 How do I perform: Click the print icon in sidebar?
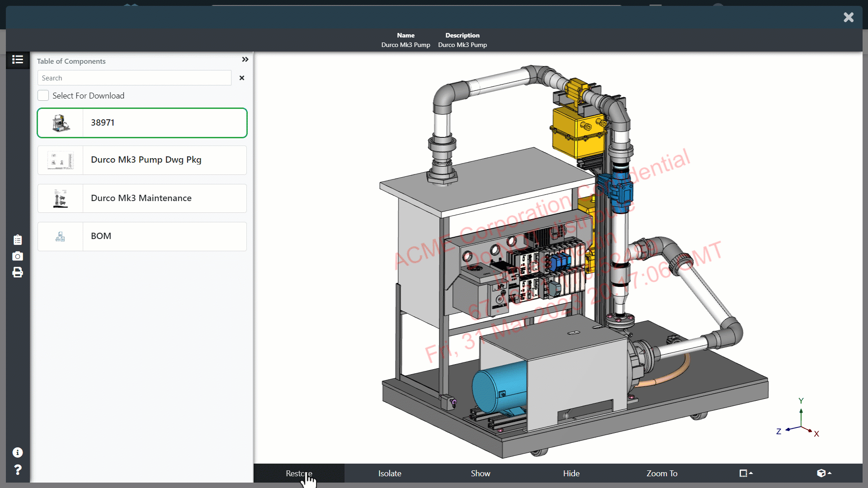tap(17, 272)
